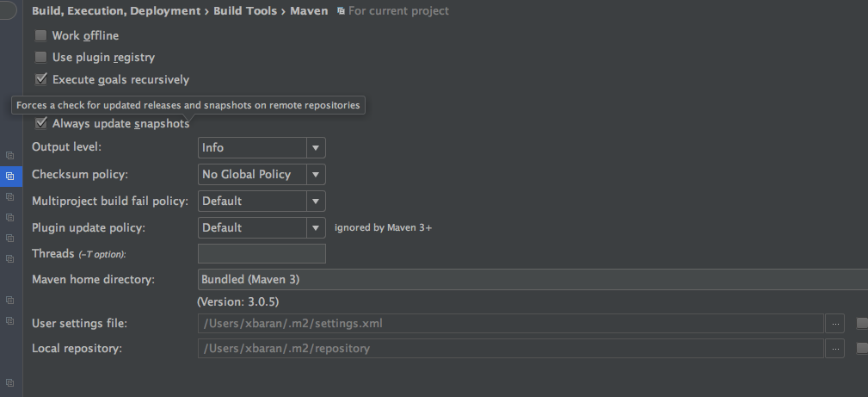Click the highlighted project-level icon in sidebar
This screenshot has height=397, width=868.
[x=10, y=176]
